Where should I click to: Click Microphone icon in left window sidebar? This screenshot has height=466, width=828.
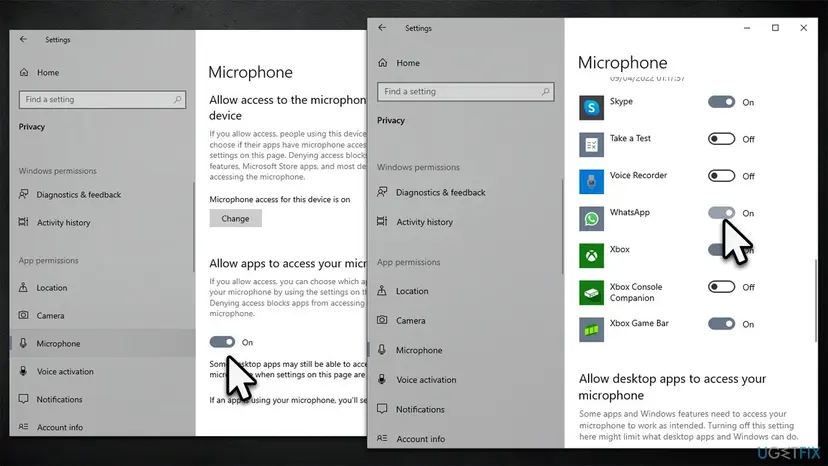coord(23,343)
